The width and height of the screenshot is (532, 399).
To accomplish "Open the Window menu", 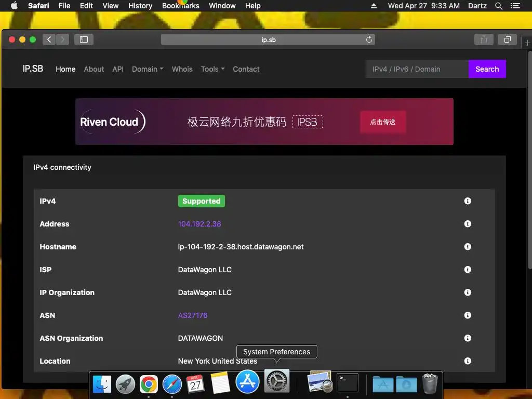I will 222,6.
